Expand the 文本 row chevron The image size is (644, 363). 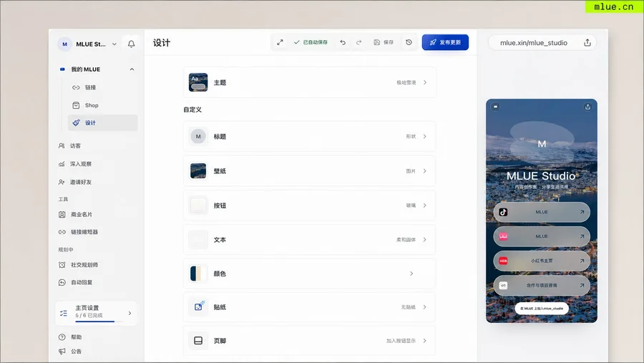click(x=424, y=240)
